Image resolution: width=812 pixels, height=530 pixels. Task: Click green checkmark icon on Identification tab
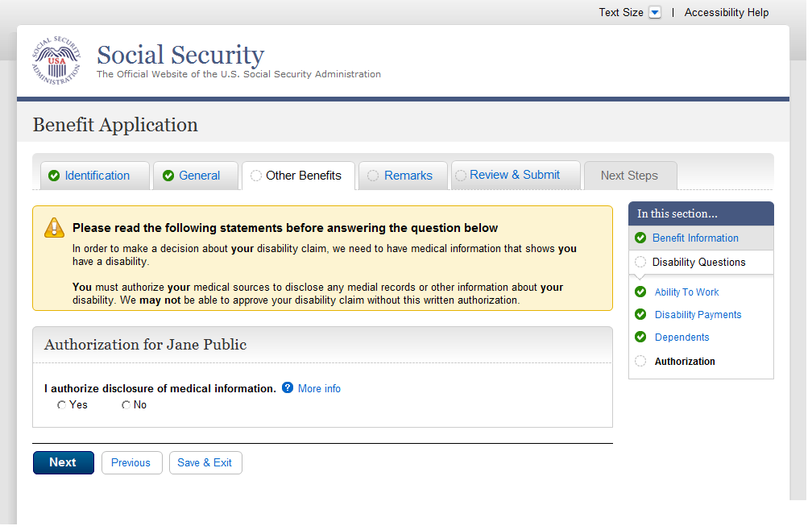click(54, 176)
